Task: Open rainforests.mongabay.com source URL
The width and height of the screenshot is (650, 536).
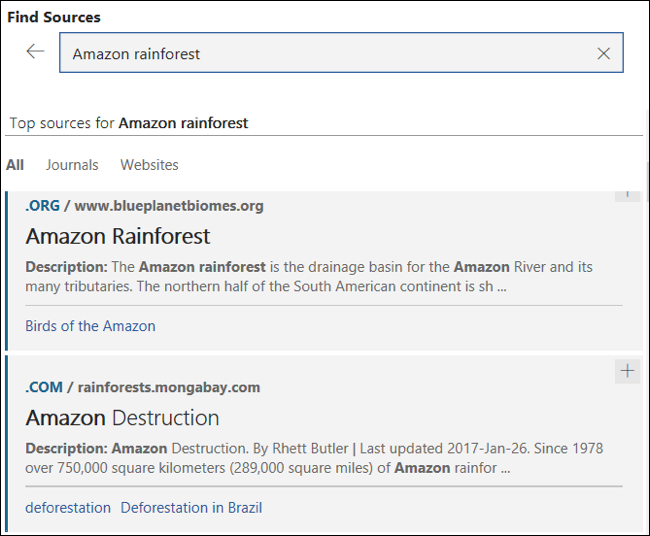Action: click(169, 387)
